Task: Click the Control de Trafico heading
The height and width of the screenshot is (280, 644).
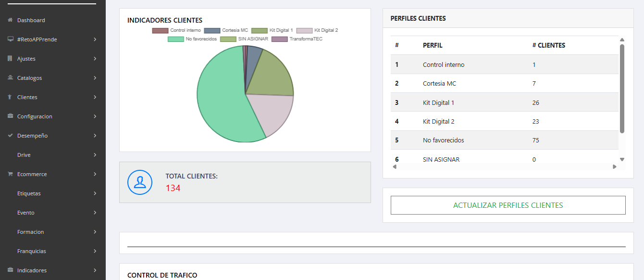Action: (162, 275)
